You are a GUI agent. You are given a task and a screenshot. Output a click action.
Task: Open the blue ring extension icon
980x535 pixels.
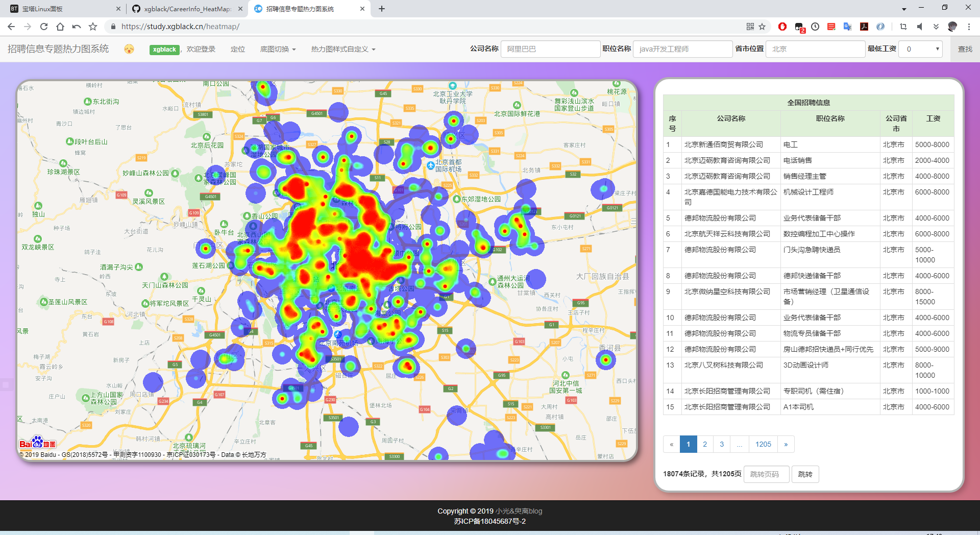pyautogui.click(x=880, y=27)
